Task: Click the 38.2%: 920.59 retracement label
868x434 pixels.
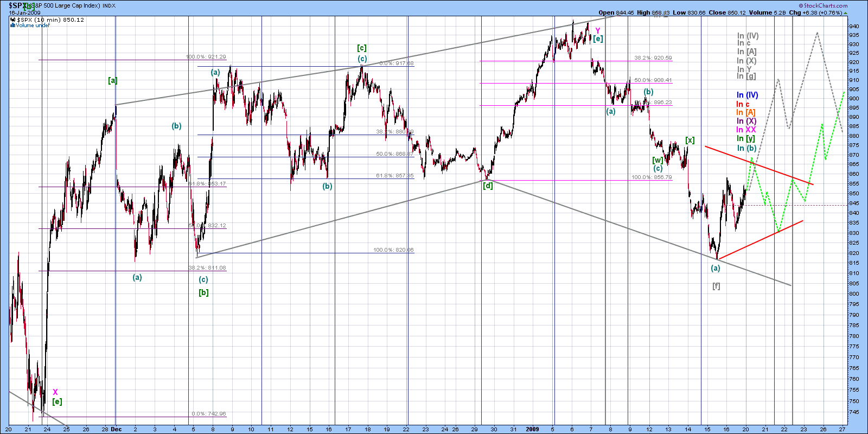Action: point(653,58)
